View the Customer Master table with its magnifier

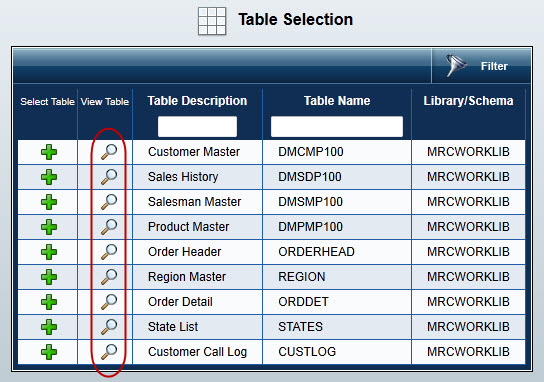click(x=109, y=152)
